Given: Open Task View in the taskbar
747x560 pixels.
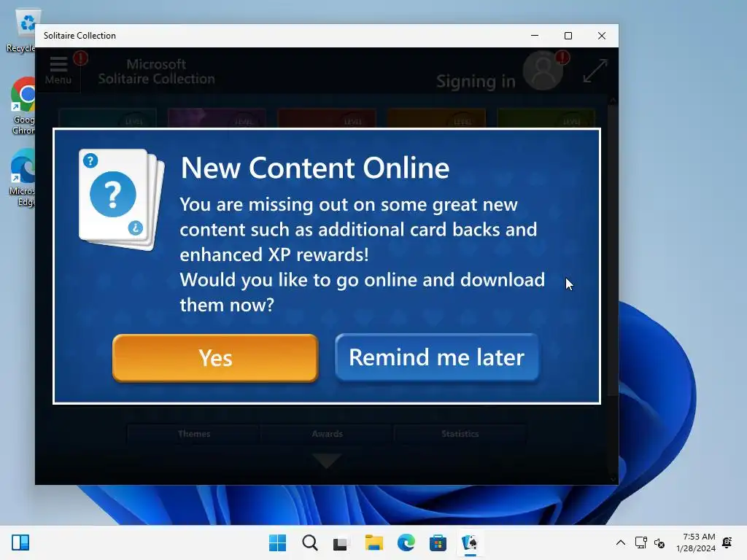Looking at the screenshot, I should pyautogui.click(x=341, y=542).
